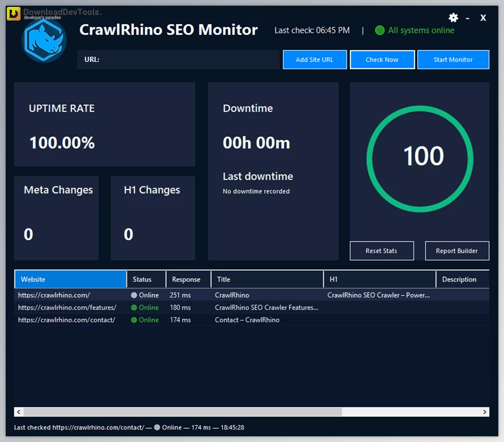
Task: Click the CrawlRhino rhino logo
Action: coord(44,40)
